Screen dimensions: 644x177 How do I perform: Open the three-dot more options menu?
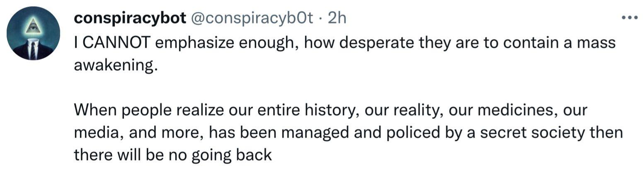630,18
